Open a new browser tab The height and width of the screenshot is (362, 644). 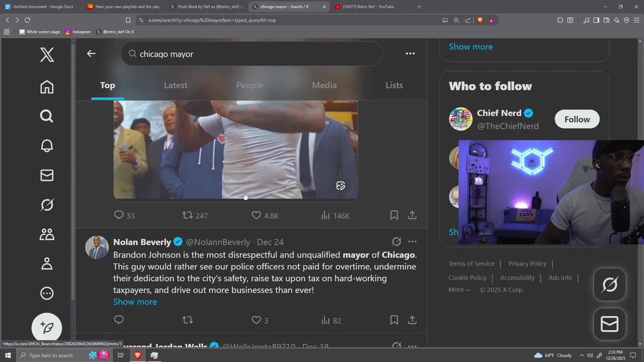pyautogui.click(x=419, y=7)
